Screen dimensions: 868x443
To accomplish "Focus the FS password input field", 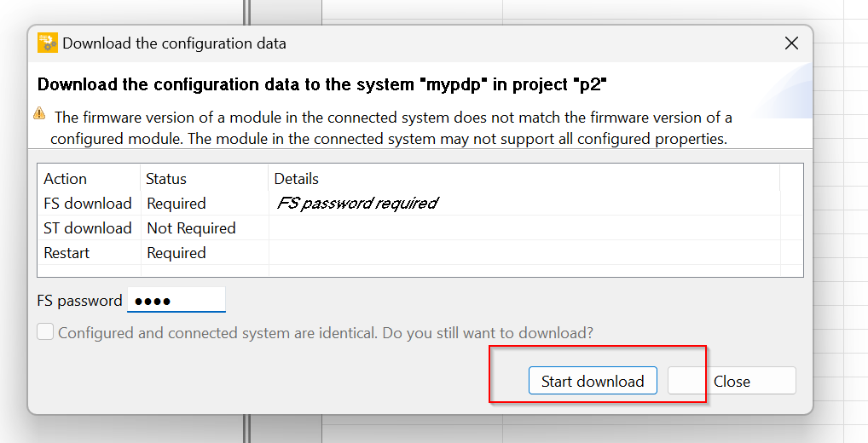I will tap(176, 301).
